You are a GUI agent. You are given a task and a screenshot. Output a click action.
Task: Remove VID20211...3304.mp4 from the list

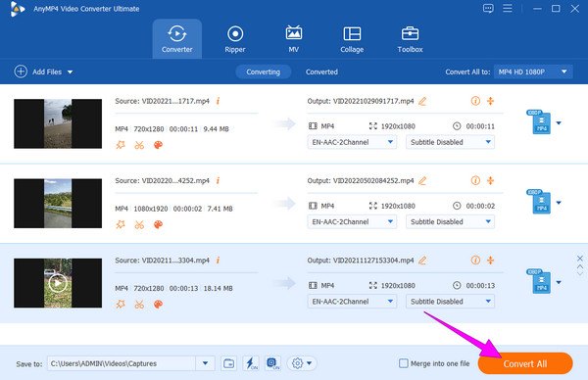pyautogui.click(x=580, y=259)
